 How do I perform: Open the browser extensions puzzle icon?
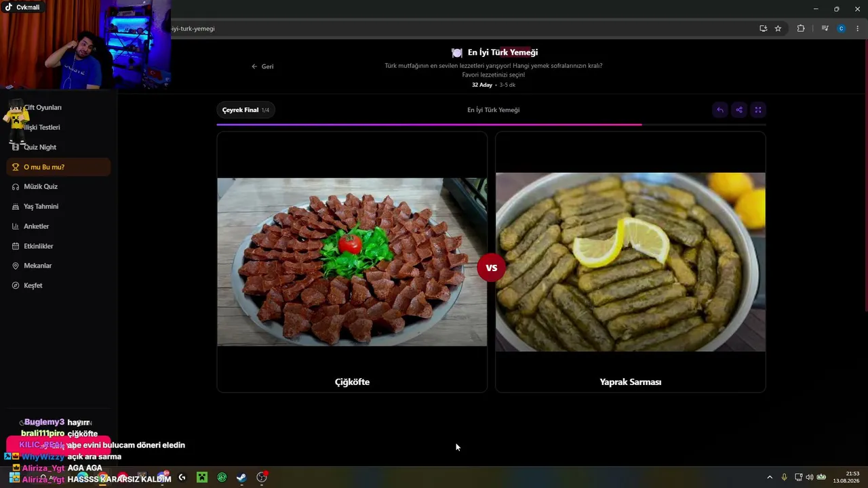(x=801, y=28)
